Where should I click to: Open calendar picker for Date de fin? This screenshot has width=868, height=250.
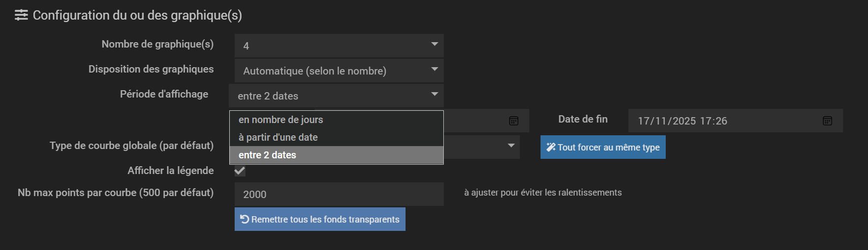coord(827,121)
